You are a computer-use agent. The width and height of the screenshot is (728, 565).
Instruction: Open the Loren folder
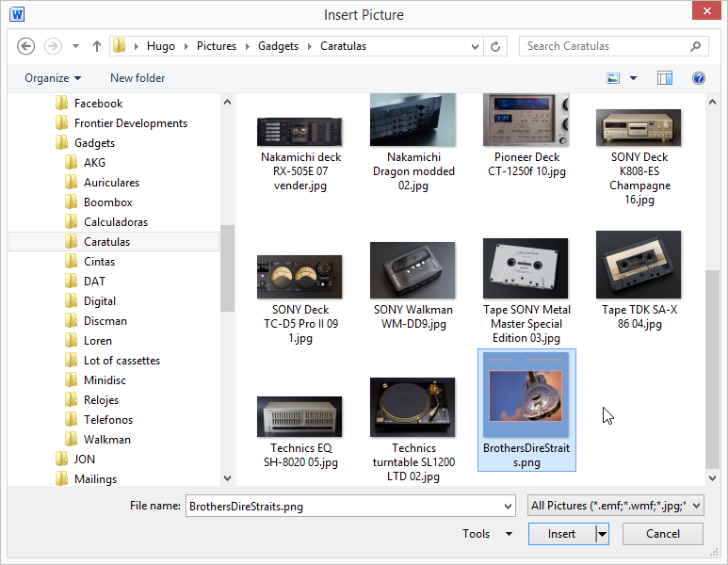click(98, 341)
